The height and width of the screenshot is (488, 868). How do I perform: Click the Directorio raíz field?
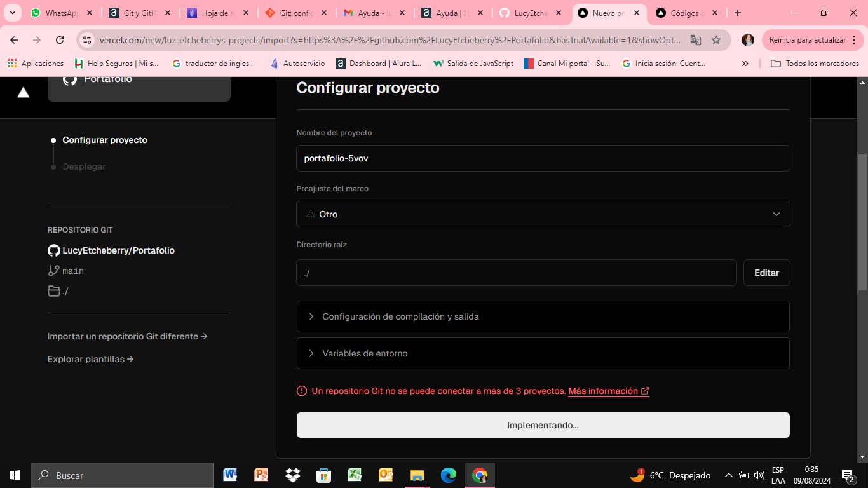coord(517,273)
